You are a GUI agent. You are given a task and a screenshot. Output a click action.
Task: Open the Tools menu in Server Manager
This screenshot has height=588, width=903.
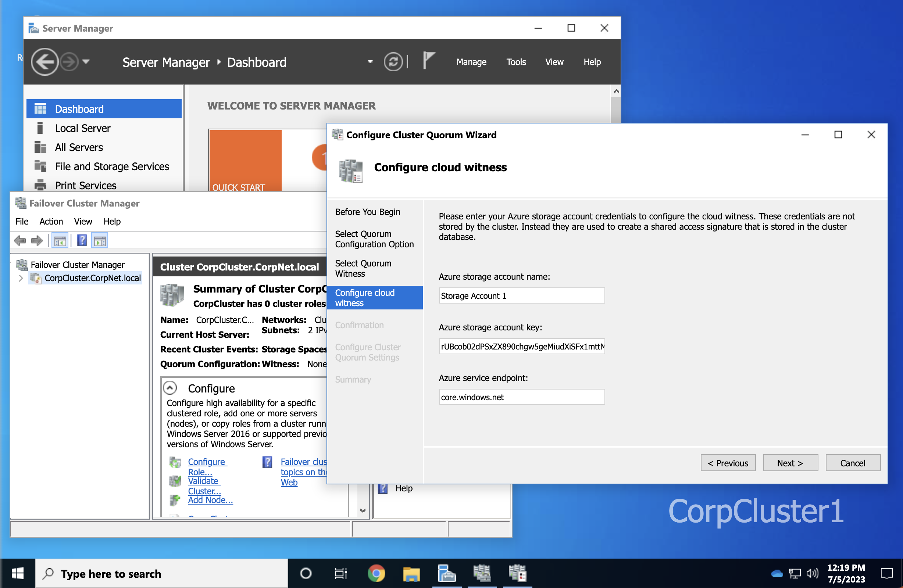[516, 62]
